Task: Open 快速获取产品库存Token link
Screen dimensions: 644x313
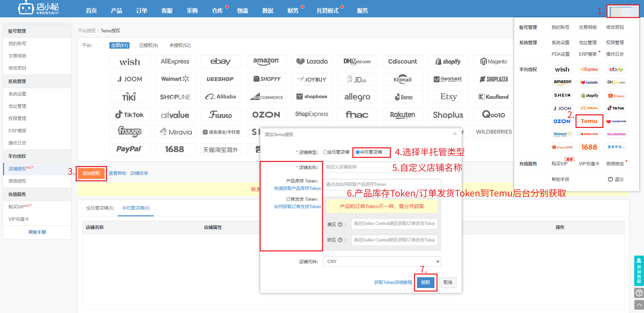Action: pos(297,188)
